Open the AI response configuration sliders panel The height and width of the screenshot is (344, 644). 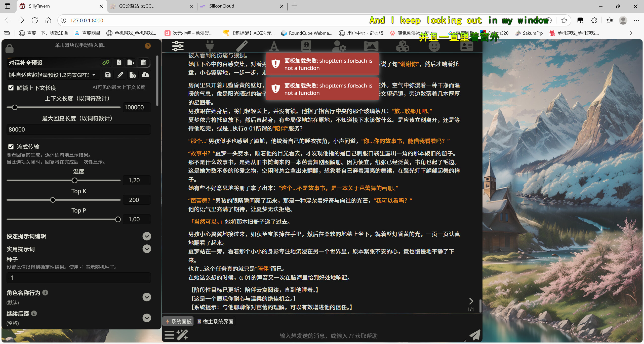click(x=178, y=46)
